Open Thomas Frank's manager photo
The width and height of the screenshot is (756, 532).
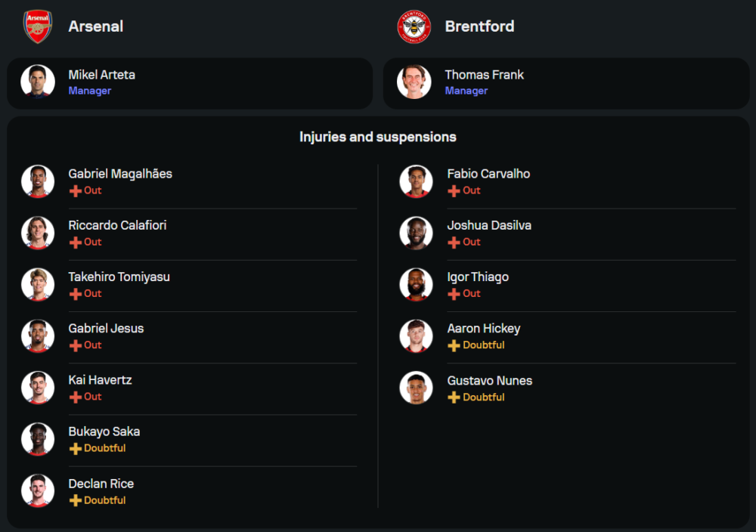[x=414, y=82]
